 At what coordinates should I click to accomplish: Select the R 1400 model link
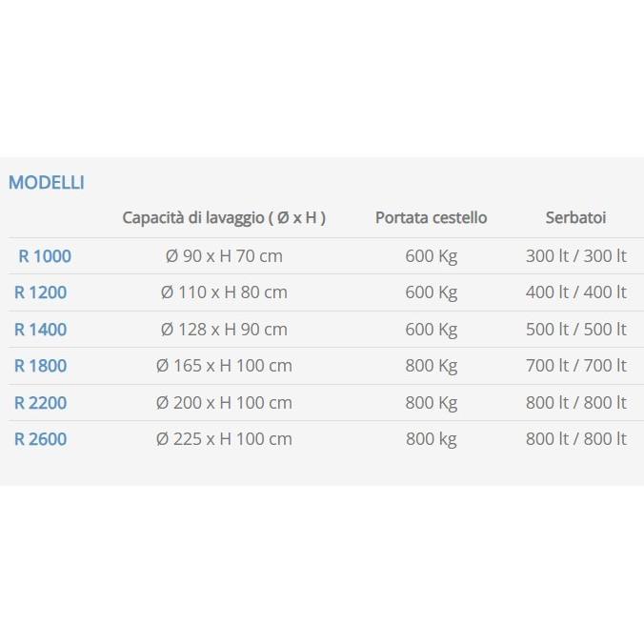[41, 330]
